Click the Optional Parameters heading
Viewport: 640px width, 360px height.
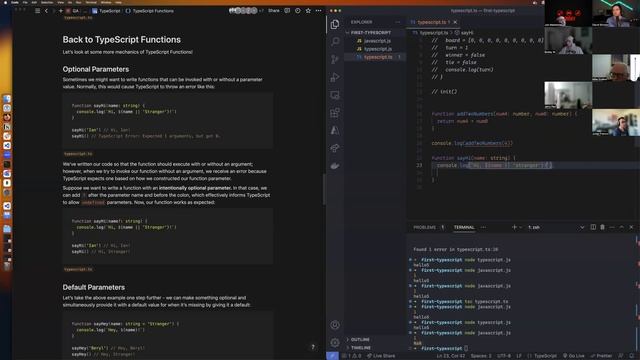(96, 69)
